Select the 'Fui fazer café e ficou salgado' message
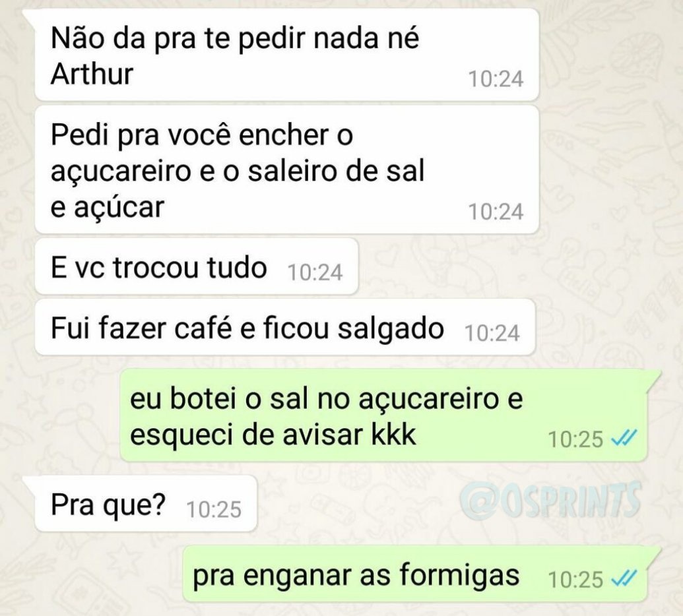Image resolution: width=683 pixels, height=616 pixels. pyautogui.click(x=285, y=327)
